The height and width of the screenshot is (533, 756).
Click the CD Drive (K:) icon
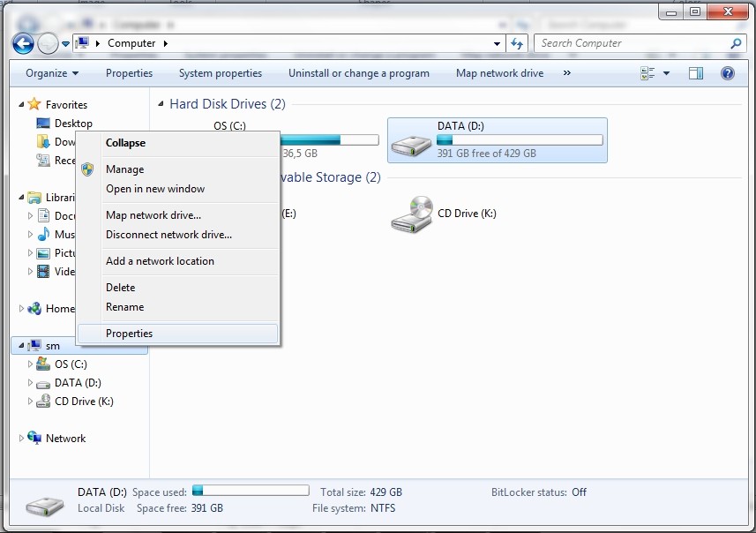[413, 213]
